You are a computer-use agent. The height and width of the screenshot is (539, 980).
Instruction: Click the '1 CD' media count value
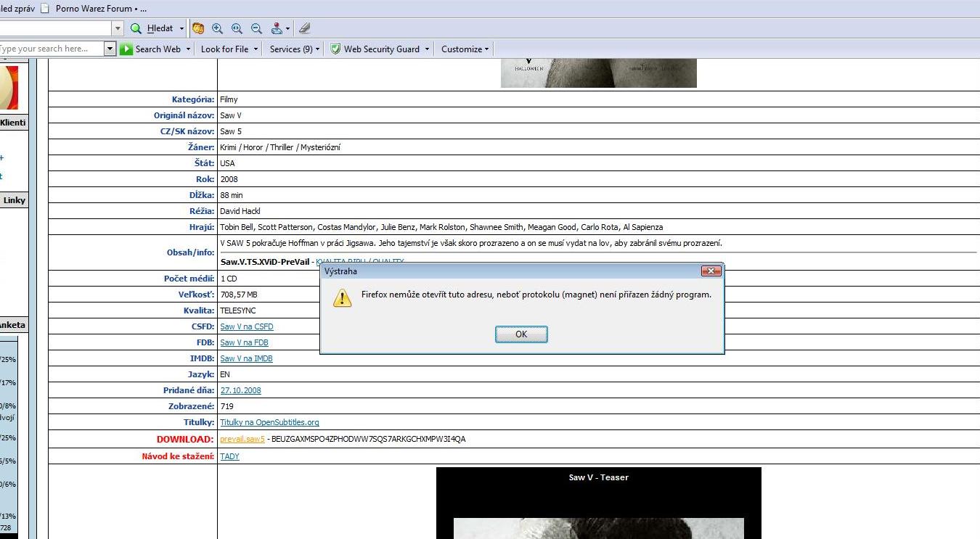pos(229,279)
